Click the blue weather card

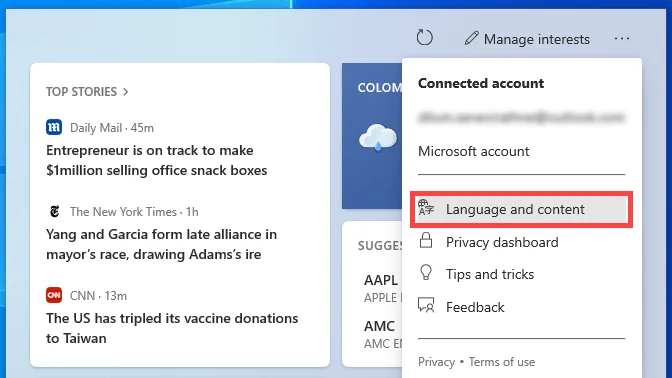372,136
